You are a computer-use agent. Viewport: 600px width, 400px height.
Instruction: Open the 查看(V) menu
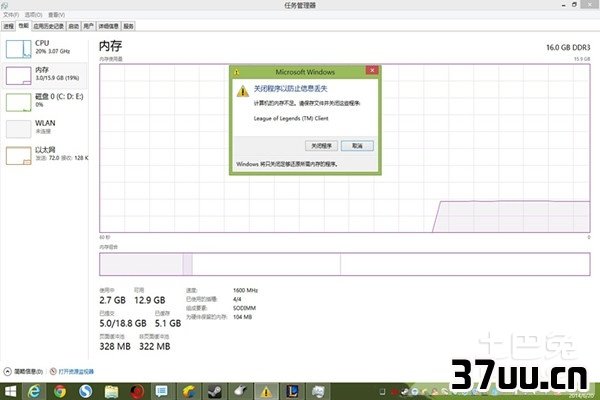click(56, 15)
